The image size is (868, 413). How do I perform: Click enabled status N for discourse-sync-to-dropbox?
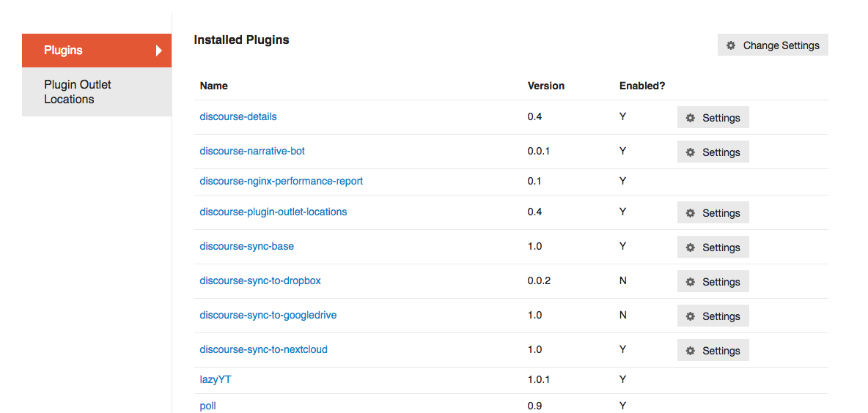pos(622,281)
